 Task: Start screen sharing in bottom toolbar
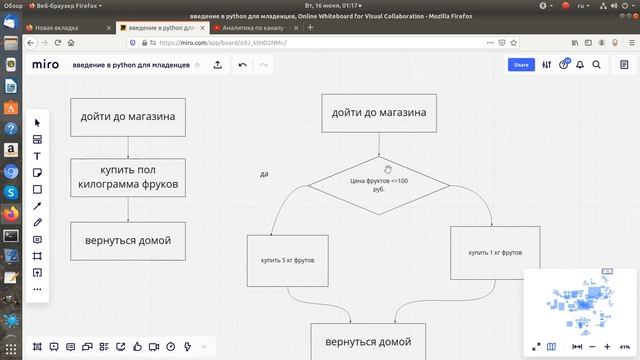tap(120, 347)
